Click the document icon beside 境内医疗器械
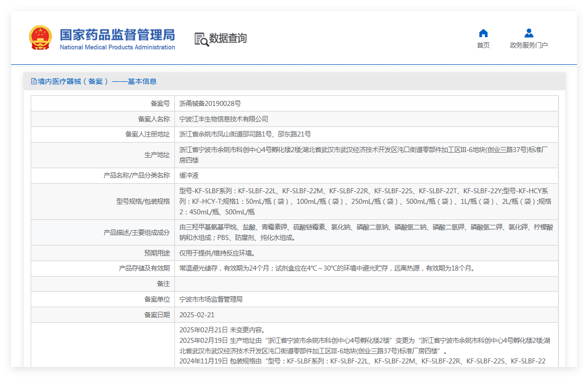This screenshot has height=378, width=588. coord(34,81)
